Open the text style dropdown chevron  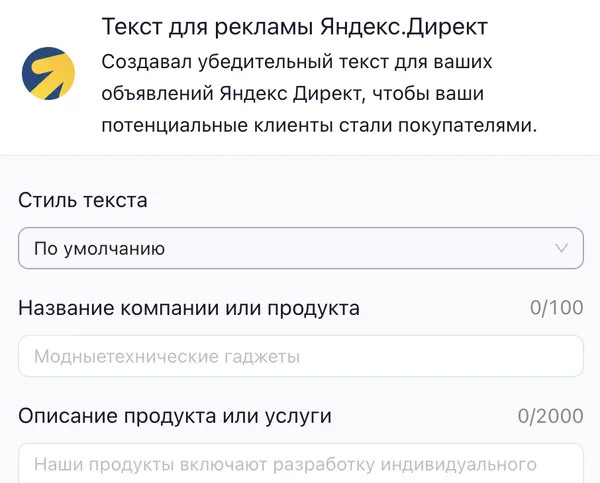click(x=561, y=248)
